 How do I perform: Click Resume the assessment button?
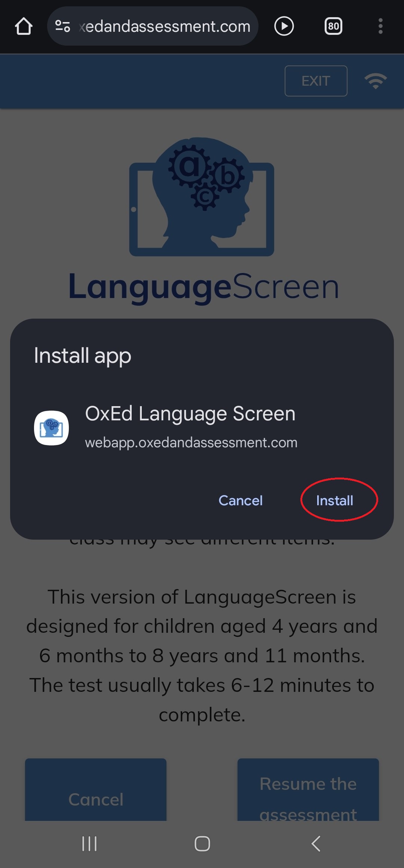click(x=308, y=790)
